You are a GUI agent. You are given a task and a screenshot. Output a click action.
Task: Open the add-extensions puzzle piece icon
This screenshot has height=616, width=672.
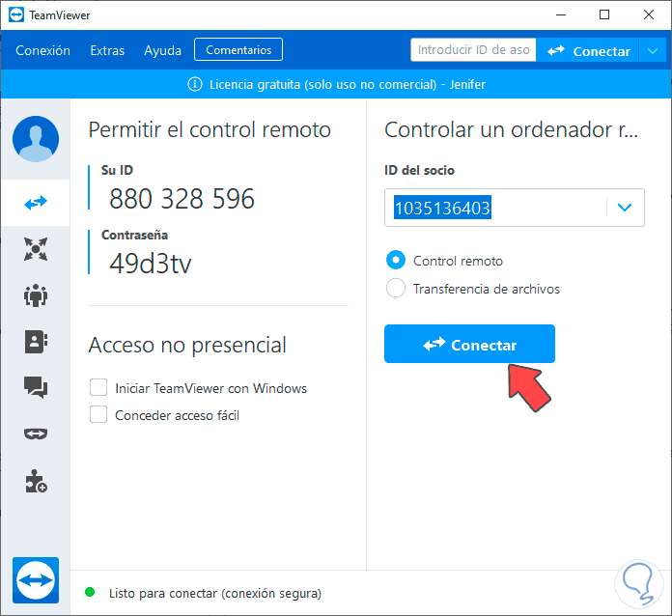36,482
